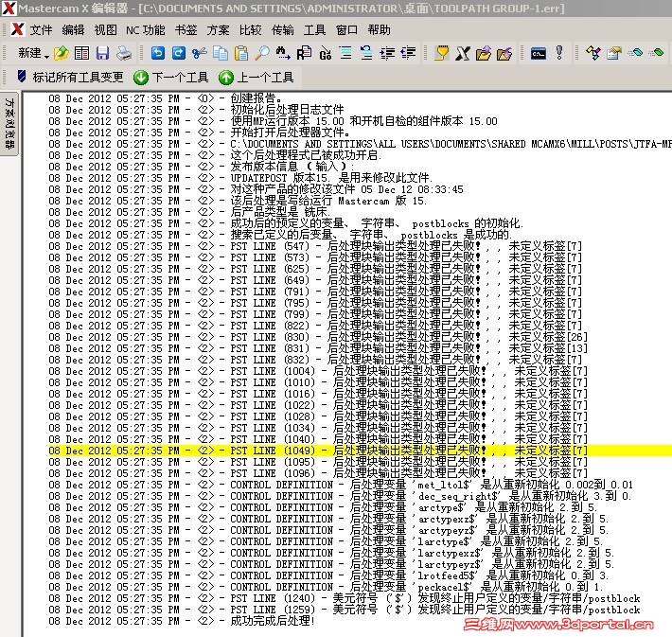The height and width of the screenshot is (637, 672).
Task: Save file with the floppy disk icon
Action: coord(102,53)
